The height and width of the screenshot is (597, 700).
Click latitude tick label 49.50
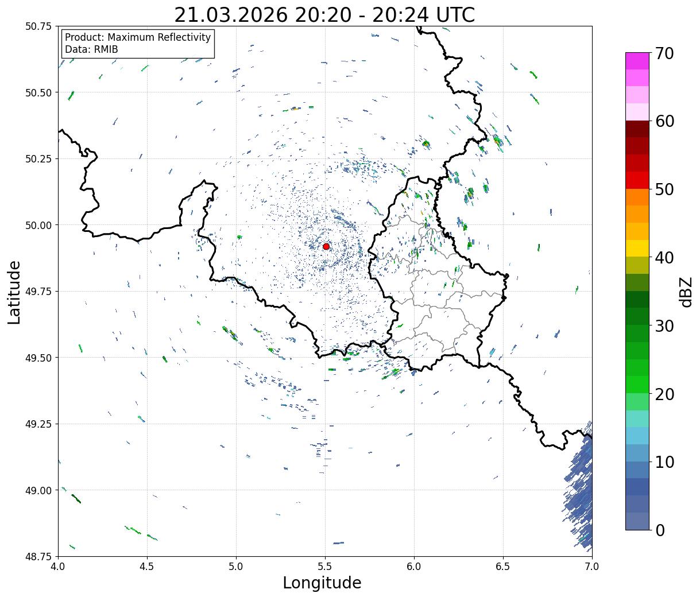click(x=38, y=358)
